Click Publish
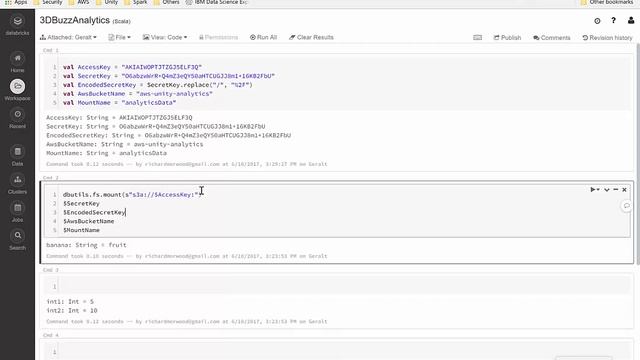This screenshot has height=360, width=640. 507,38
